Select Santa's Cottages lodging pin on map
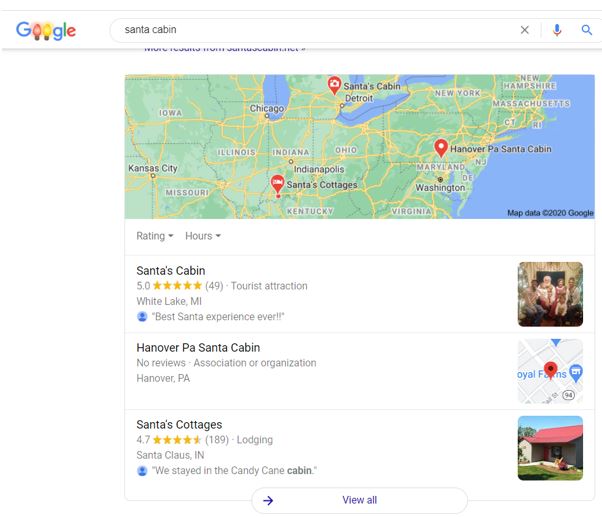 pos(277,183)
